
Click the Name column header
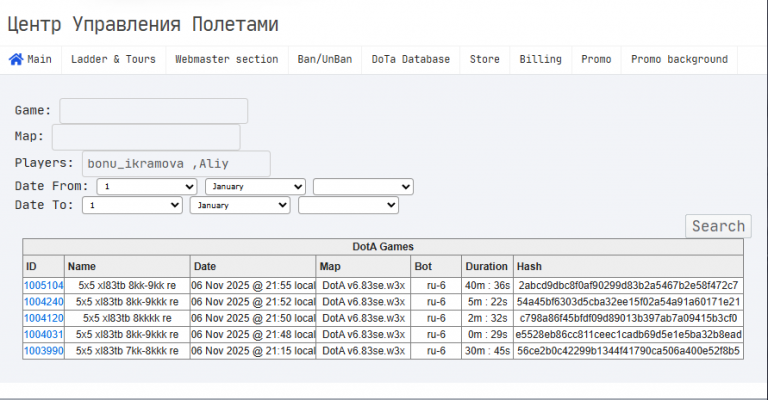click(x=127, y=266)
